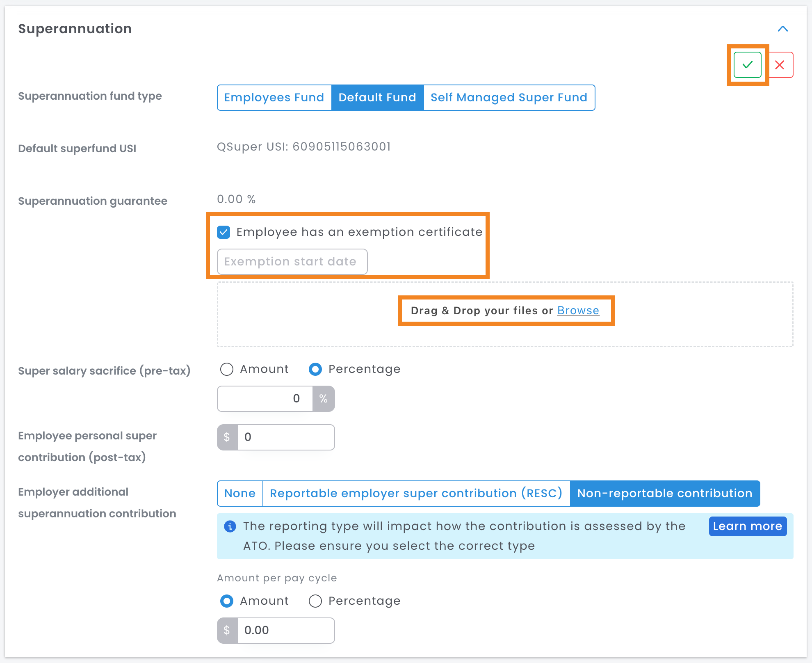Screen dimensions: 812x663
Task: Click the dollar icon beside 0.00 amount
Action: (227, 630)
